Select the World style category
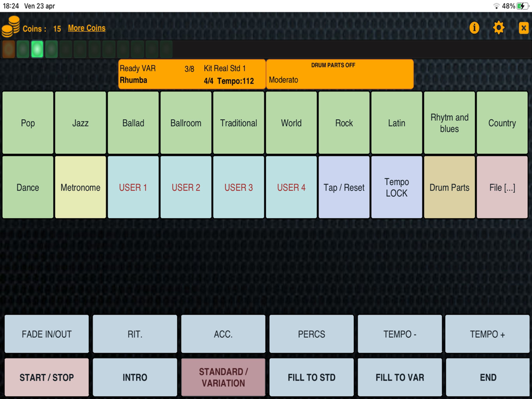 tap(291, 123)
